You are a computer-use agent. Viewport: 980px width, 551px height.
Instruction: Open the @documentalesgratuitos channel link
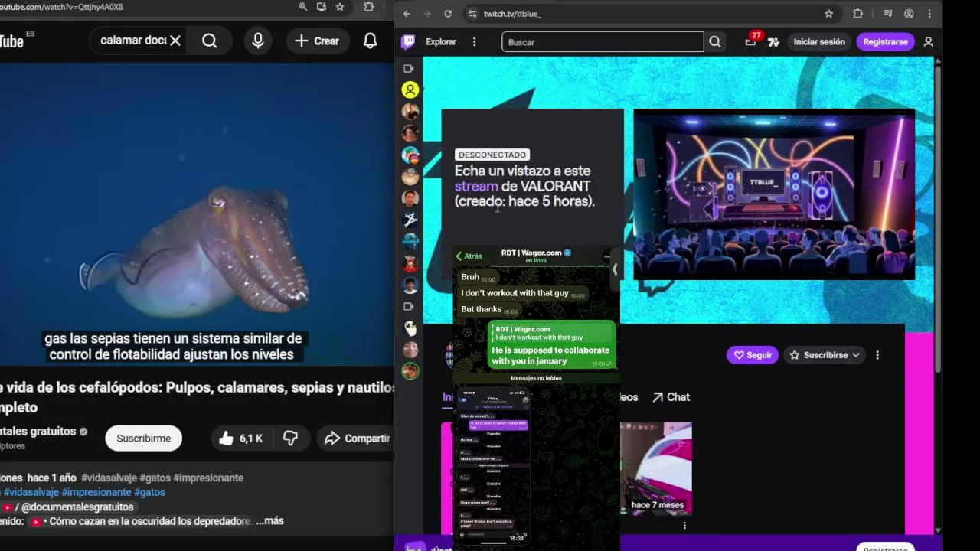click(x=77, y=507)
